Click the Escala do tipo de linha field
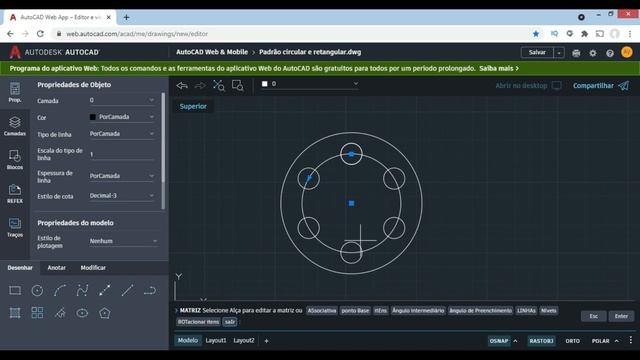Image resolution: width=640 pixels, height=360 pixels. (x=122, y=154)
